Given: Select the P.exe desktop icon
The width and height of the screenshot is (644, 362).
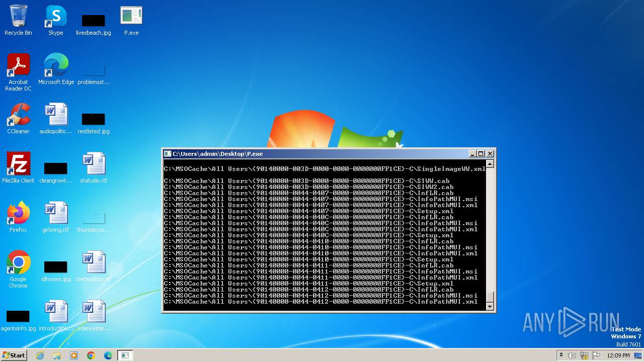Looking at the screenshot, I should click(x=131, y=20).
